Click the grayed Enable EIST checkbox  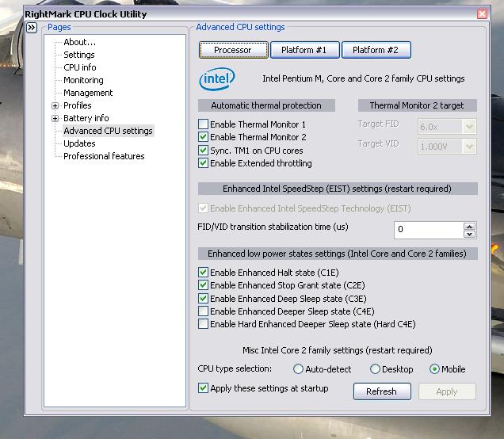pyautogui.click(x=203, y=208)
